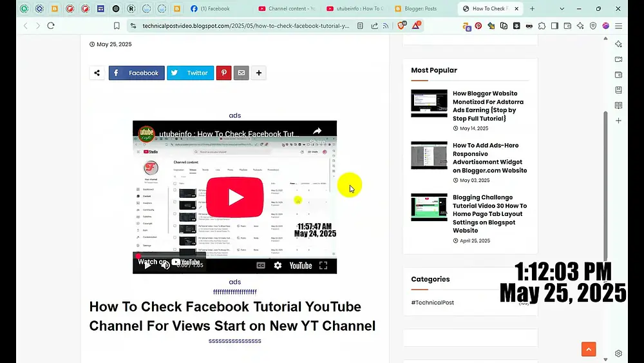This screenshot has height=363, width=644.
Task: Bookmark this page with the bookmark icon
Action: pos(117,26)
